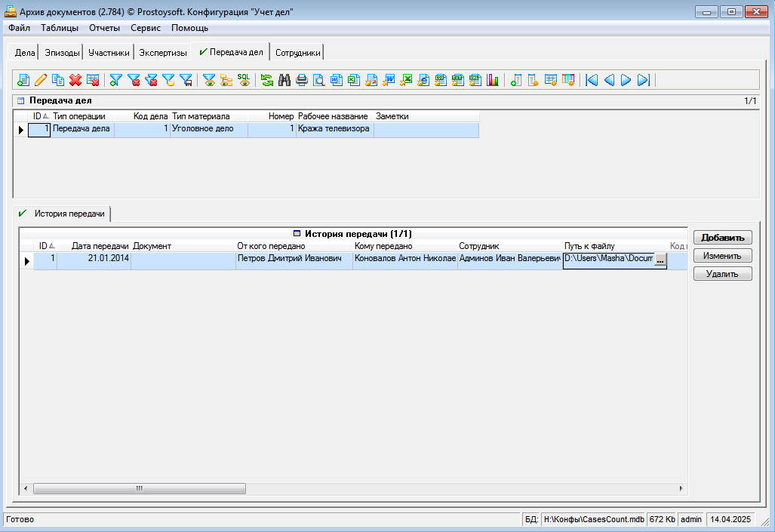Click the binoculars search icon
The image size is (775, 532).
coord(284,80)
